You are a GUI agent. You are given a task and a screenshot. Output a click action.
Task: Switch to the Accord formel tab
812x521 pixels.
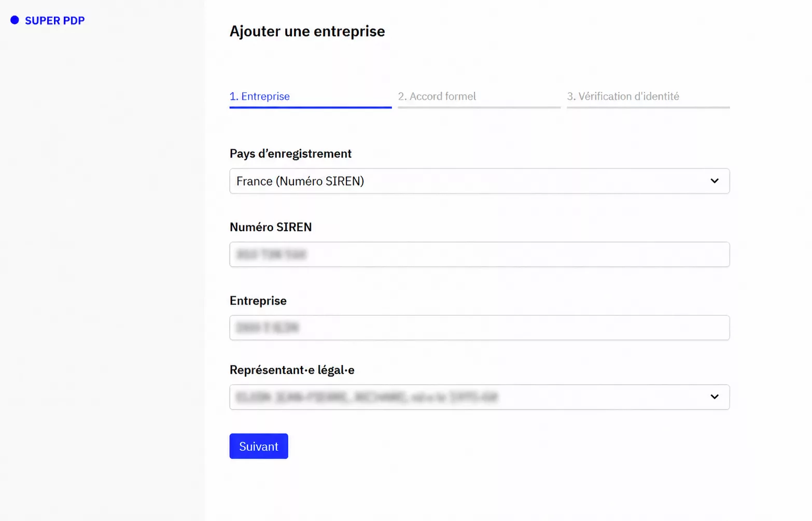pyautogui.click(x=437, y=96)
